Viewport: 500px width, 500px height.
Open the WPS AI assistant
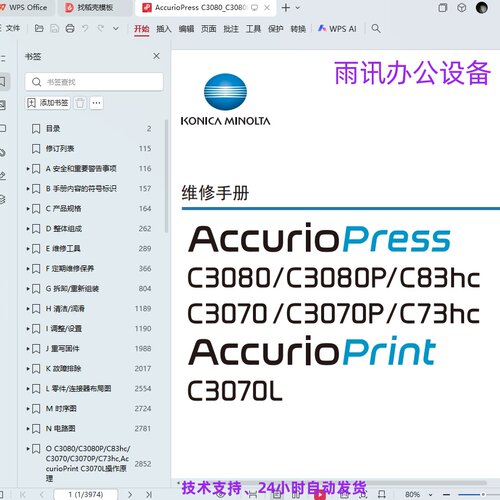point(337,29)
